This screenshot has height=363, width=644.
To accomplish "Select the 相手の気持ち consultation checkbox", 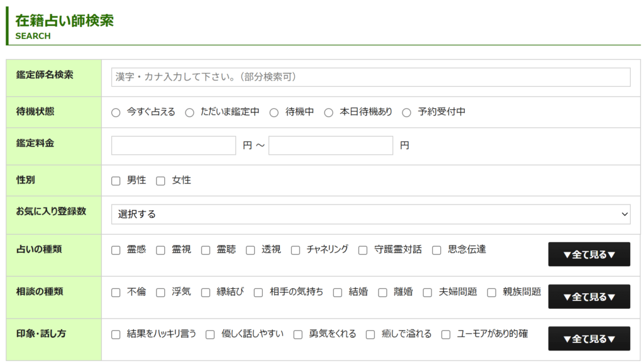I will (258, 292).
